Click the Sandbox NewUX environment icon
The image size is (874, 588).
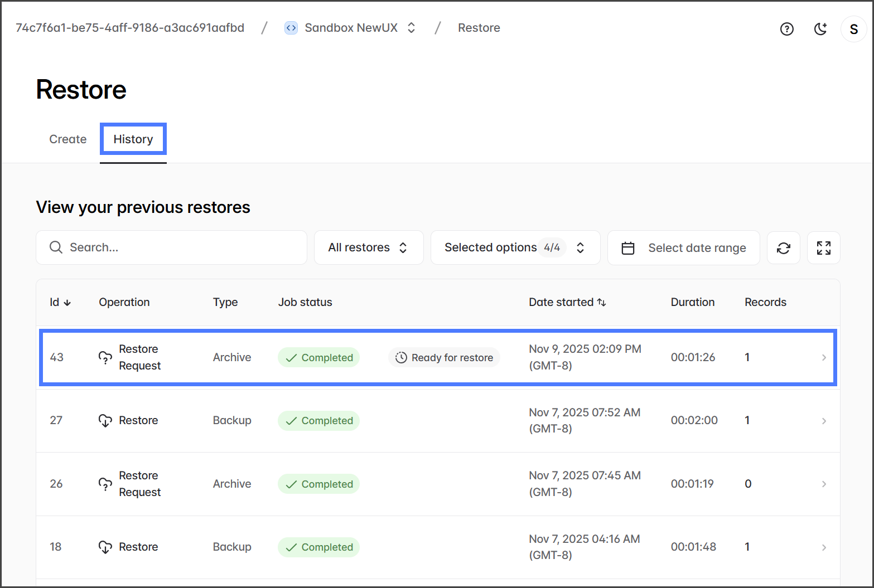(291, 28)
